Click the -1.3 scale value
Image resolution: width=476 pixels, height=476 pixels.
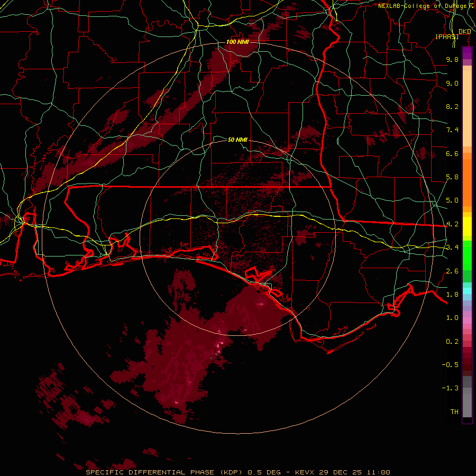pos(450,388)
